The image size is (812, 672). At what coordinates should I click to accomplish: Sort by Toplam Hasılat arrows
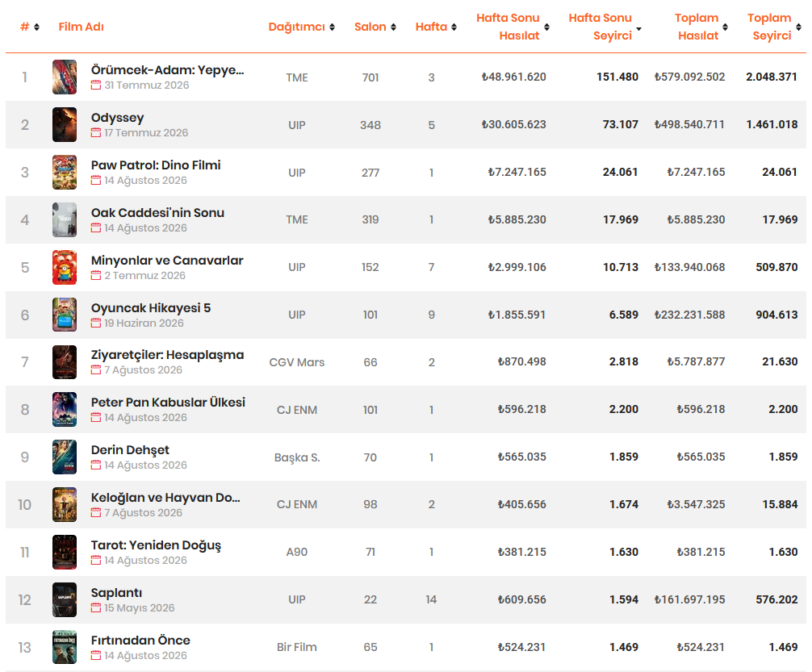tap(726, 27)
